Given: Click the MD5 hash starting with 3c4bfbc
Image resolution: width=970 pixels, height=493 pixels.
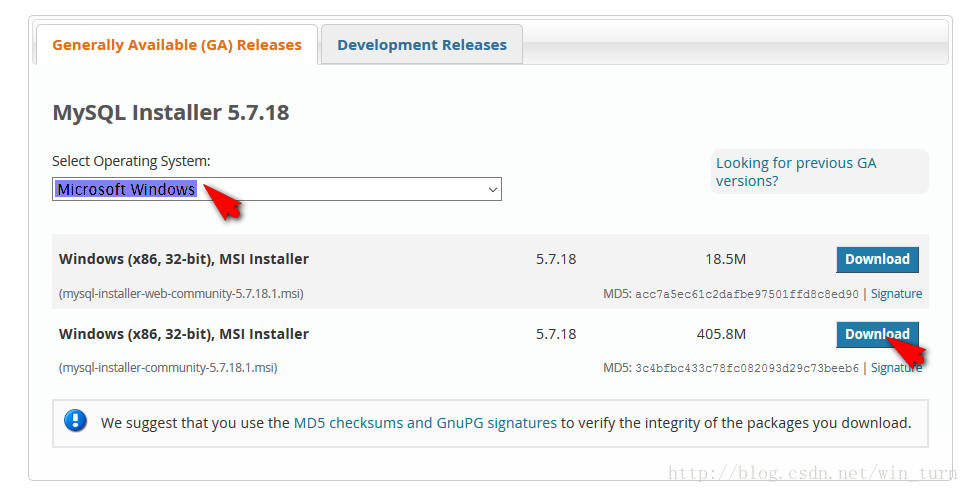Looking at the screenshot, I should [746, 368].
